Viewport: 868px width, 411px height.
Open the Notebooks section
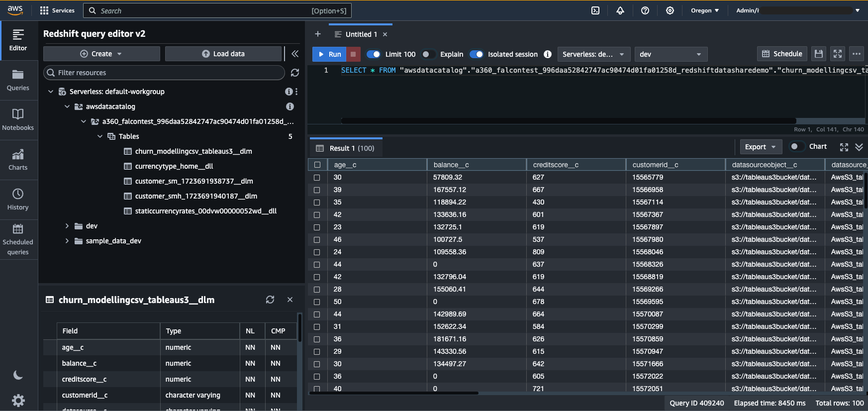click(x=18, y=120)
